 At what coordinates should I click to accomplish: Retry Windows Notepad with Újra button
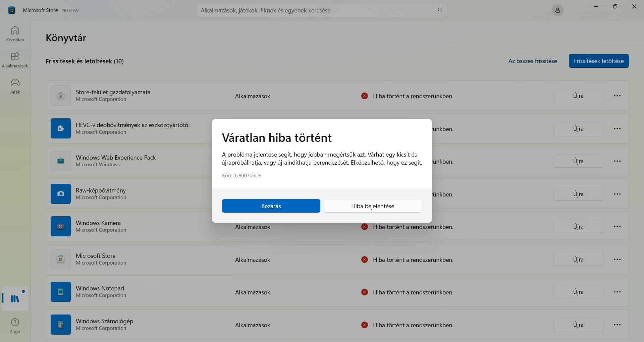[x=578, y=292]
